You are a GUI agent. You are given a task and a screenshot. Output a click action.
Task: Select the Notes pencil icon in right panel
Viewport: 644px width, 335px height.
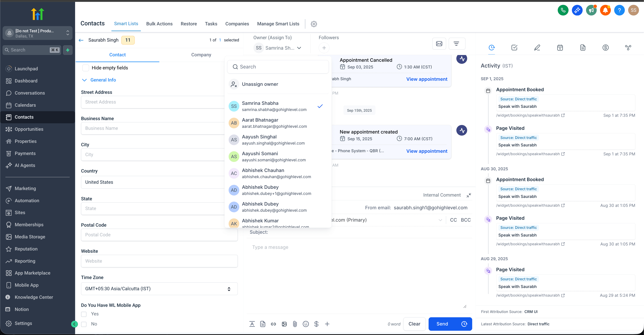pyautogui.click(x=537, y=48)
